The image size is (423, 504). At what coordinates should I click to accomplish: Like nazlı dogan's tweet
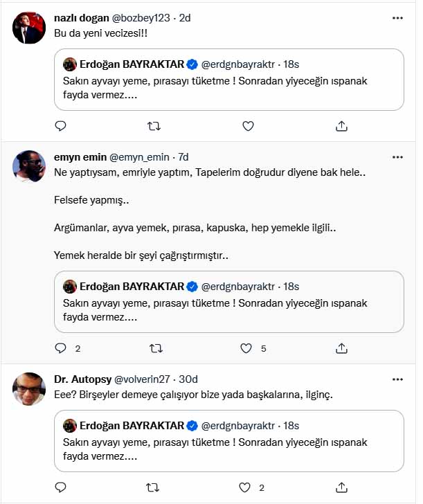(x=248, y=126)
